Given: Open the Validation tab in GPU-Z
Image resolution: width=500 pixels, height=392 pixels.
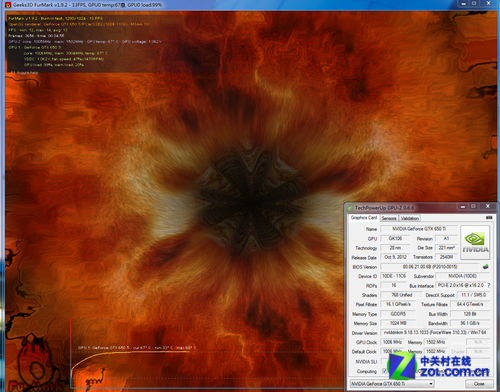Looking at the screenshot, I should (410, 218).
